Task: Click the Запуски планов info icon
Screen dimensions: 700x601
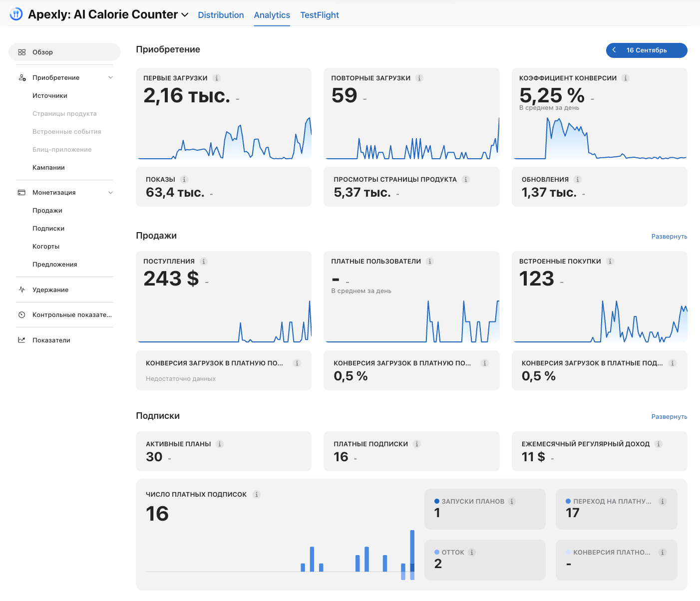Action: (512, 501)
